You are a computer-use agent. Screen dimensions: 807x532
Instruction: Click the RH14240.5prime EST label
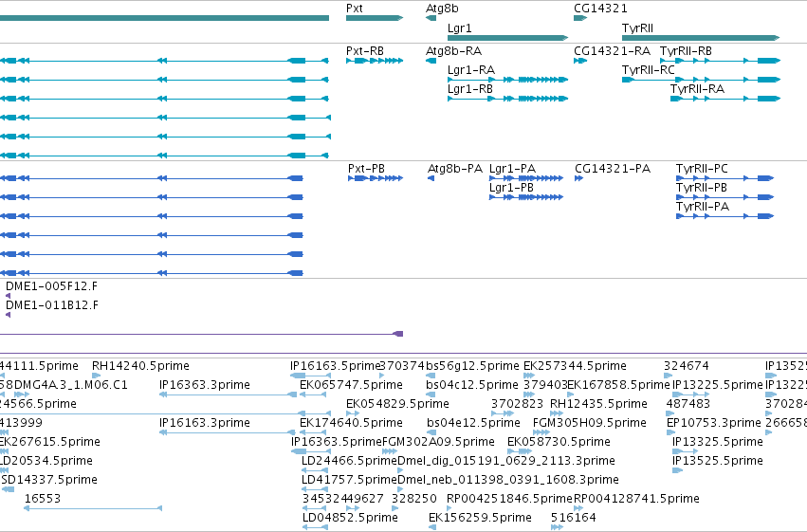pyautogui.click(x=140, y=366)
